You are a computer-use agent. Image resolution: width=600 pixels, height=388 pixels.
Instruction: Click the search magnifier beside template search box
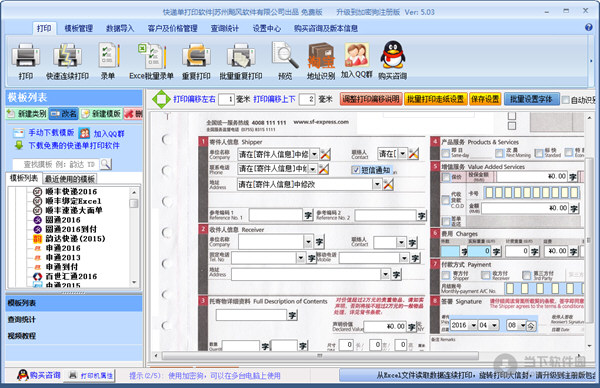[x=106, y=164]
